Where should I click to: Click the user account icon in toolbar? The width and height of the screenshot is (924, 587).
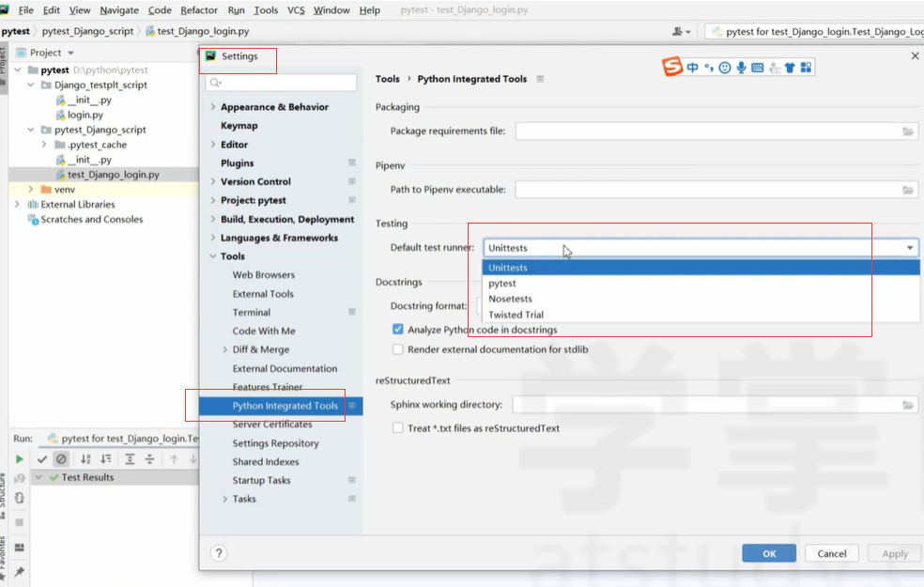681,32
